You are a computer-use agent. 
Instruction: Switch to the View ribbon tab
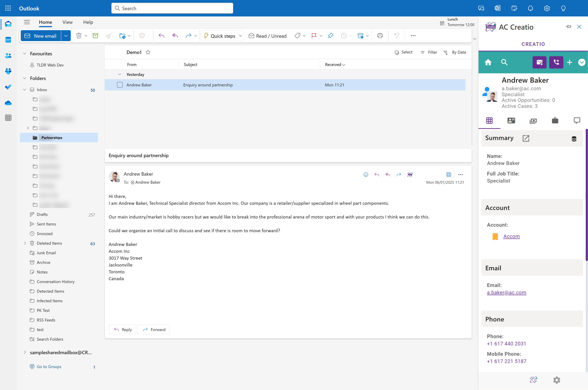click(x=67, y=22)
